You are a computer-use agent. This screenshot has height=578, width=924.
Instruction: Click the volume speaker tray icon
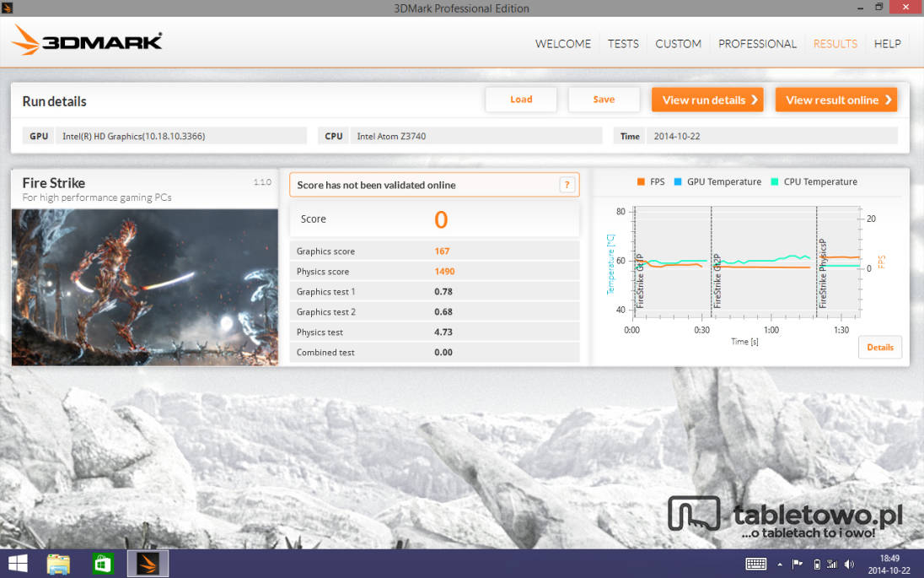click(849, 564)
